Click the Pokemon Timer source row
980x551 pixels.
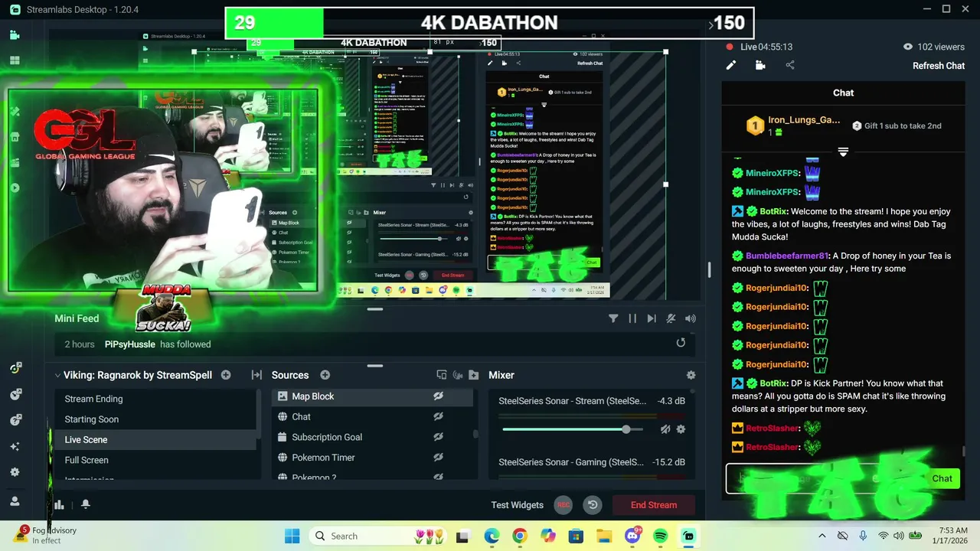(x=372, y=457)
